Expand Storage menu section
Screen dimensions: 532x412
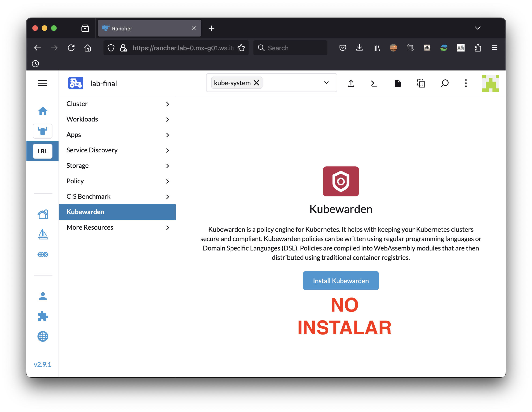pos(117,166)
